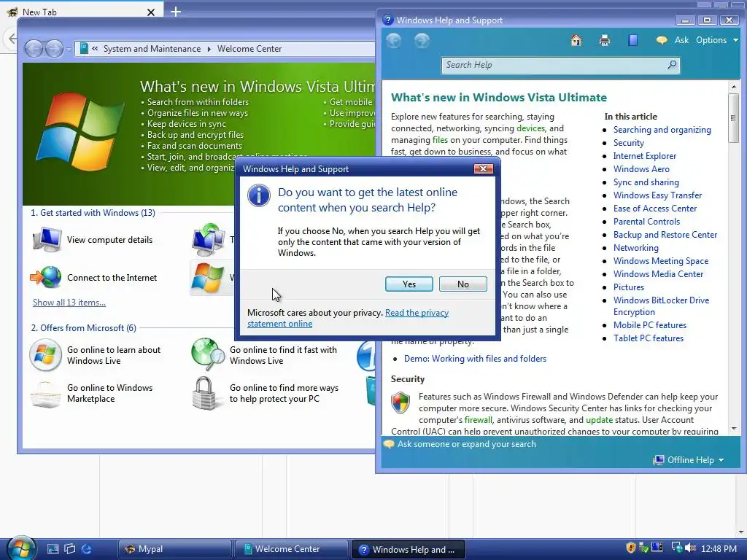The width and height of the screenshot is (747, 560).
Task: Click No in the online content dialog
Action: (463, 284)
